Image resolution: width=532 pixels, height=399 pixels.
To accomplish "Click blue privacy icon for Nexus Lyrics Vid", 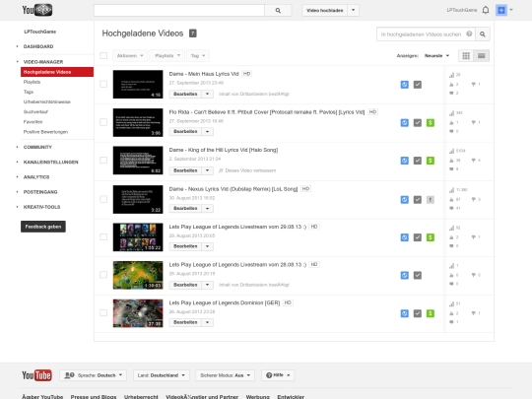I will pyautogui.click(x=405, y=200).
